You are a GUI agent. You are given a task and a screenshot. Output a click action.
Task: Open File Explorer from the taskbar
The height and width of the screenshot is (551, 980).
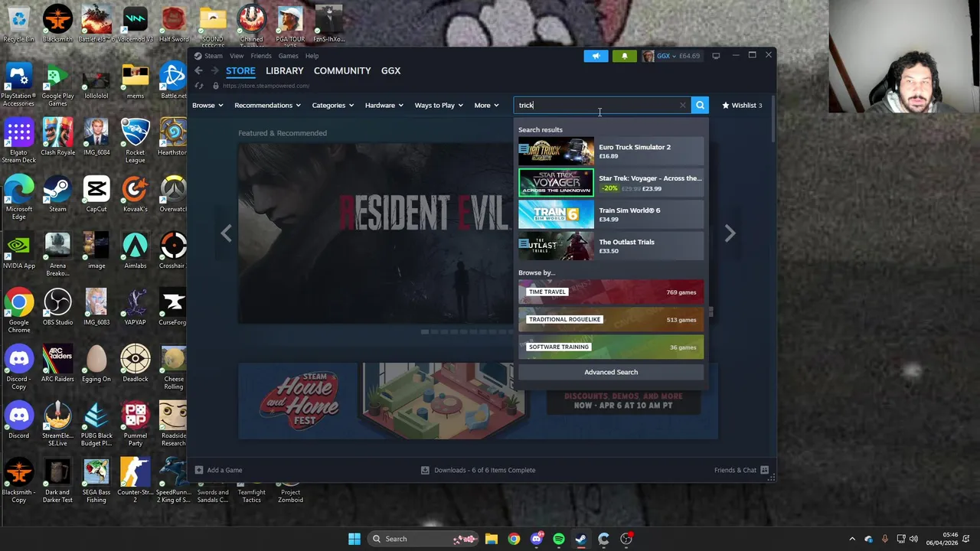491,539
